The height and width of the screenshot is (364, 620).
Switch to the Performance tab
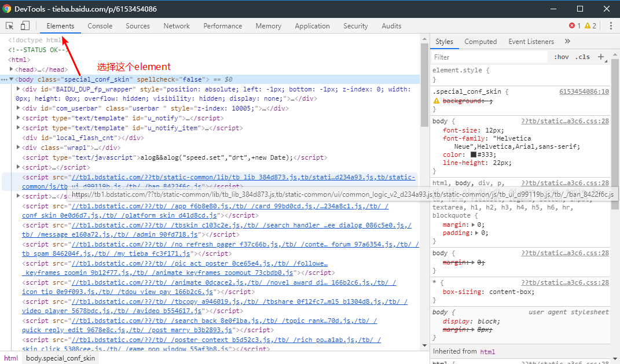tap(223, 25)
